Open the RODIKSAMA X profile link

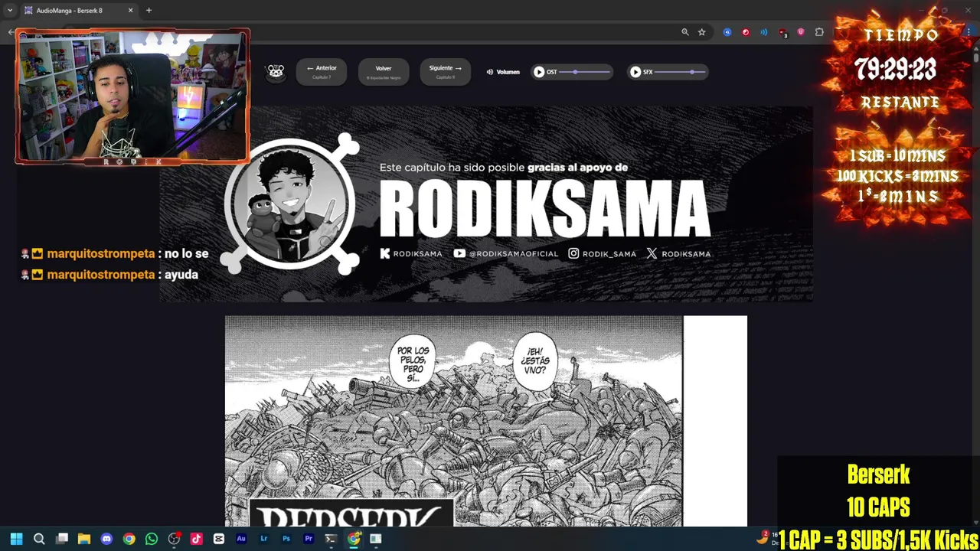(678, 253)
